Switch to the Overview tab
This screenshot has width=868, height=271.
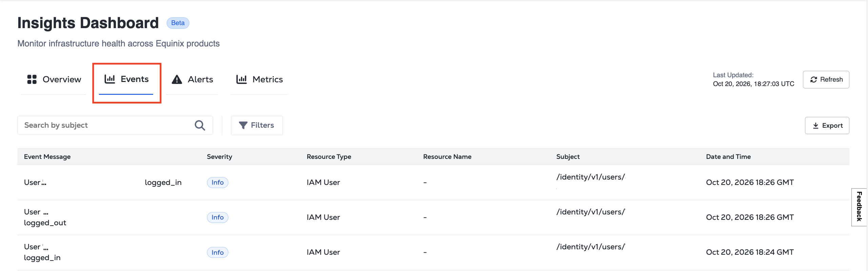pos(54,80)
